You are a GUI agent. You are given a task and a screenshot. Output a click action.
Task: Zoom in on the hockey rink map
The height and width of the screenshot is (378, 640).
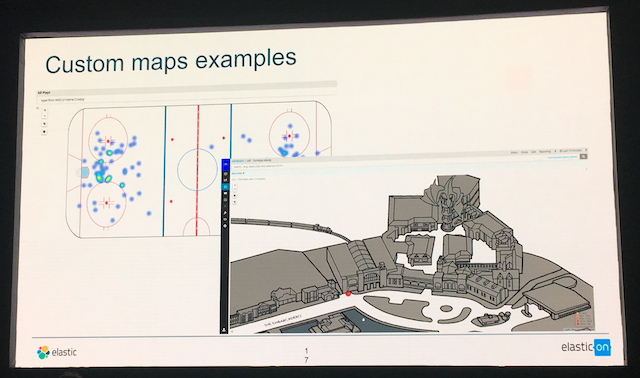coord(44,110)
